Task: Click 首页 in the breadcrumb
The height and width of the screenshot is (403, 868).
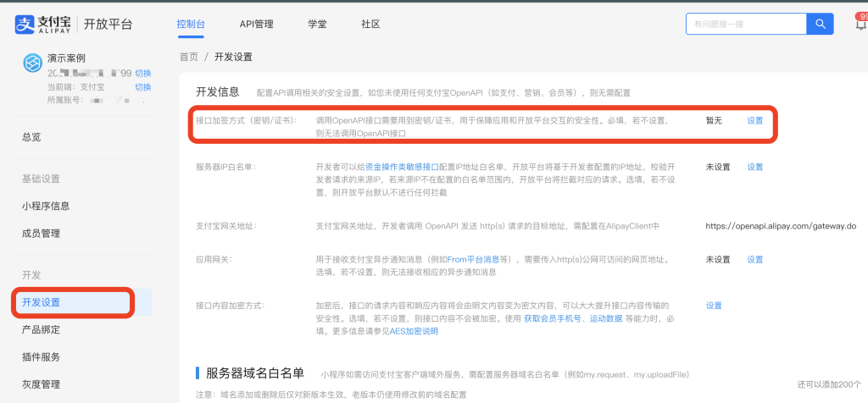Action: point(188,57)
